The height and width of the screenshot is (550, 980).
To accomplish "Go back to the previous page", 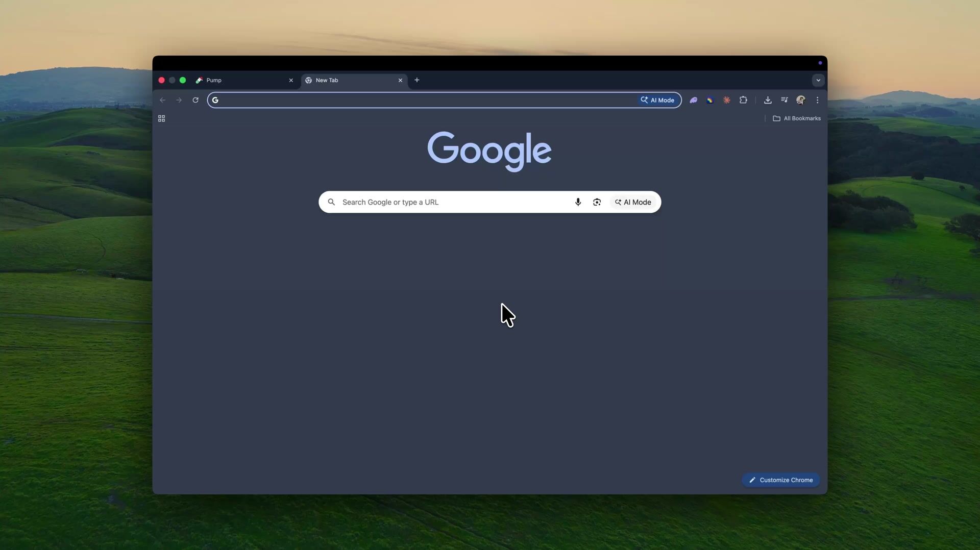I will pyautogui.click(x=162, y=100).
